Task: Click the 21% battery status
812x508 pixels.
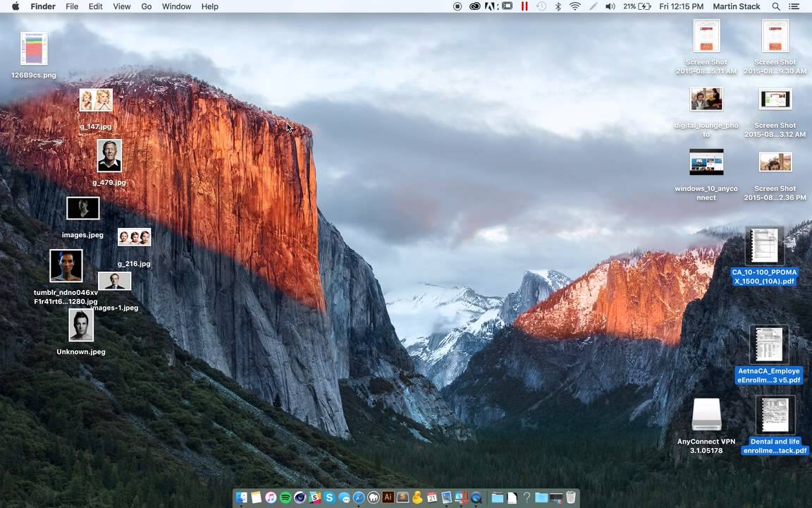Action: pos(637,6)
